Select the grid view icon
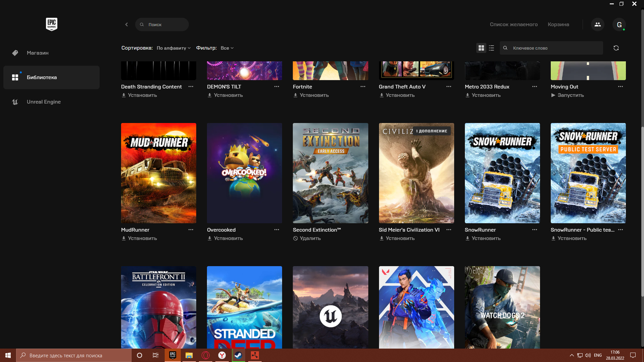The image size is (644, 362). point(481,48)
